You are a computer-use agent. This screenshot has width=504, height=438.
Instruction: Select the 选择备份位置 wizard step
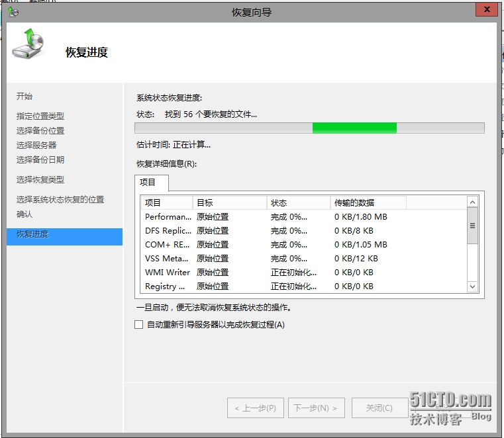[40, 131]
